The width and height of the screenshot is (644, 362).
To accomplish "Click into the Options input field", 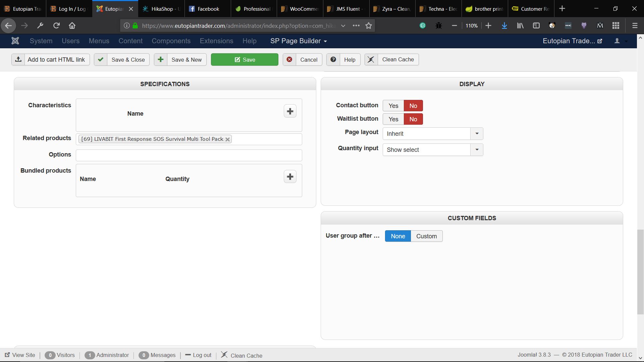I will coord(189,155).
